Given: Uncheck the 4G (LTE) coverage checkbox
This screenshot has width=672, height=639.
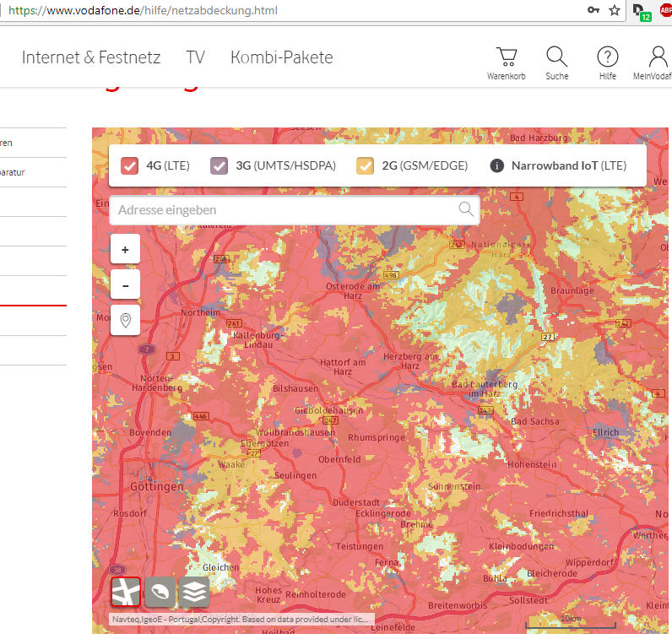Looking at the screenshot, I should point(129,165).
